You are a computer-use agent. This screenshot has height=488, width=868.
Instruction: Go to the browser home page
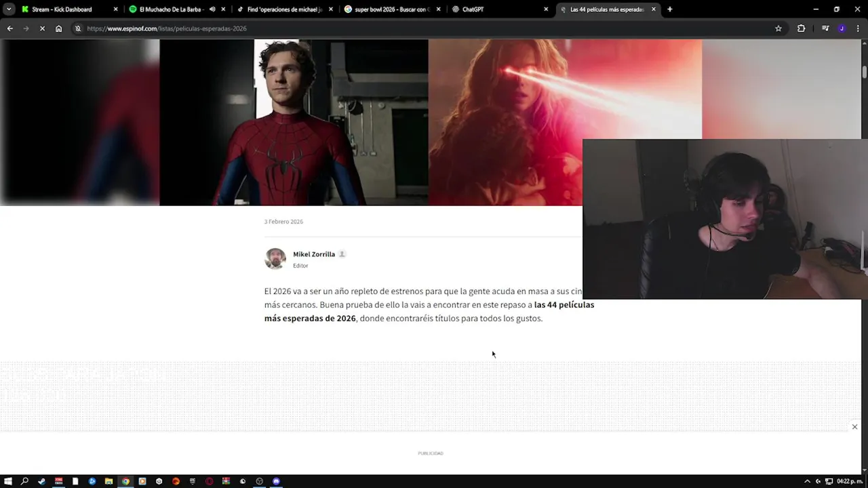(58, 28)
